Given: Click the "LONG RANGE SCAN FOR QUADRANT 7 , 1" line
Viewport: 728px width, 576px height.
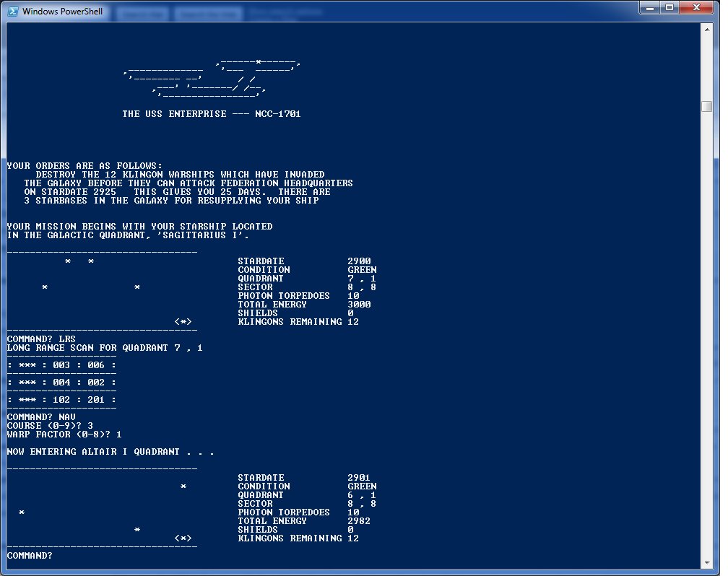Looking at the screenshot, I should click(x=105, y=348).
